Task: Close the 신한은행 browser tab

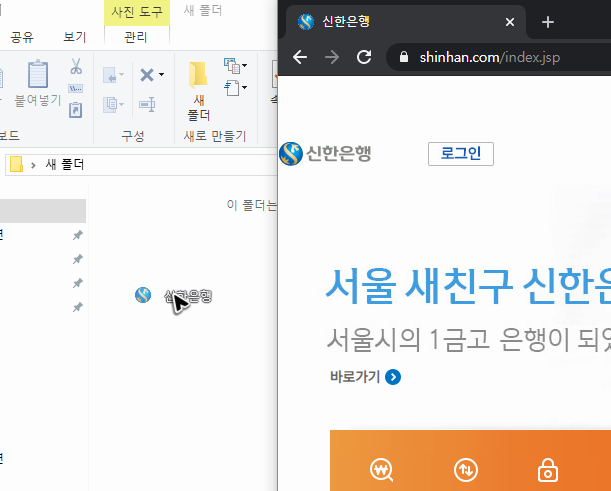Action: coord(510,22)
